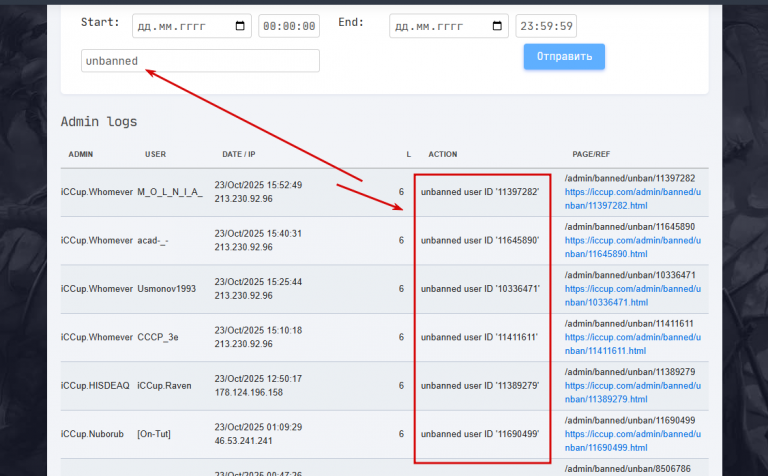Select action text unbanned user ID '11645890'

[480, 240]
